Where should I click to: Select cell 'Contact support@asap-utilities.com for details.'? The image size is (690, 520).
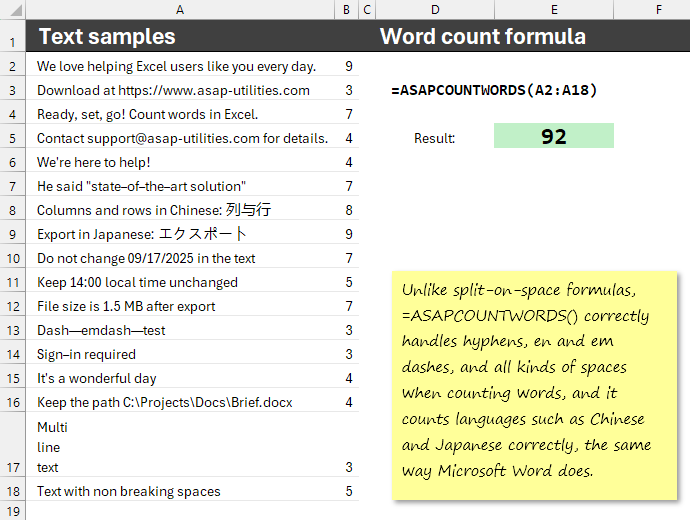(x=180, y=138)
